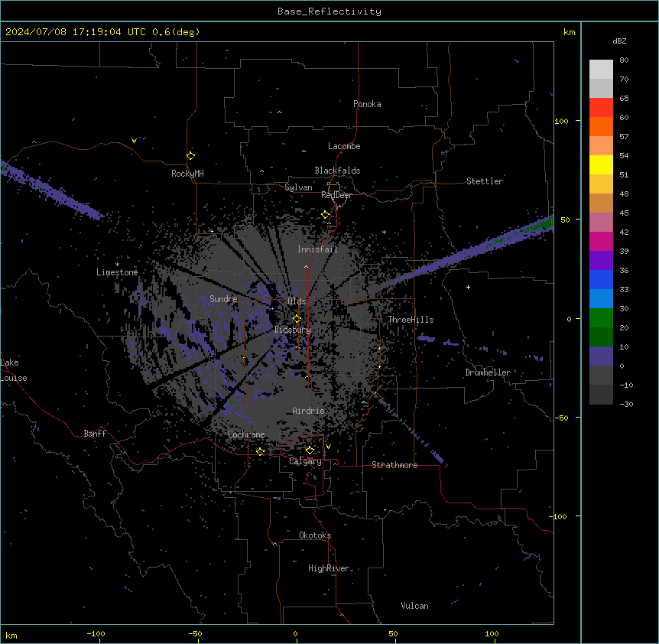Pick the light orange 57-54 dBZ swatch
This screenshot has width=659, height=644.
[x=601, y=146]
